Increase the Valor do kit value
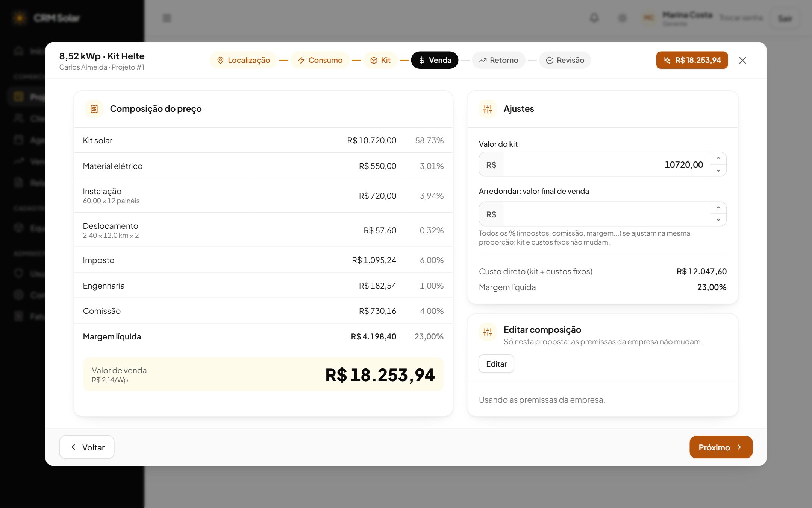 [718, 158]
